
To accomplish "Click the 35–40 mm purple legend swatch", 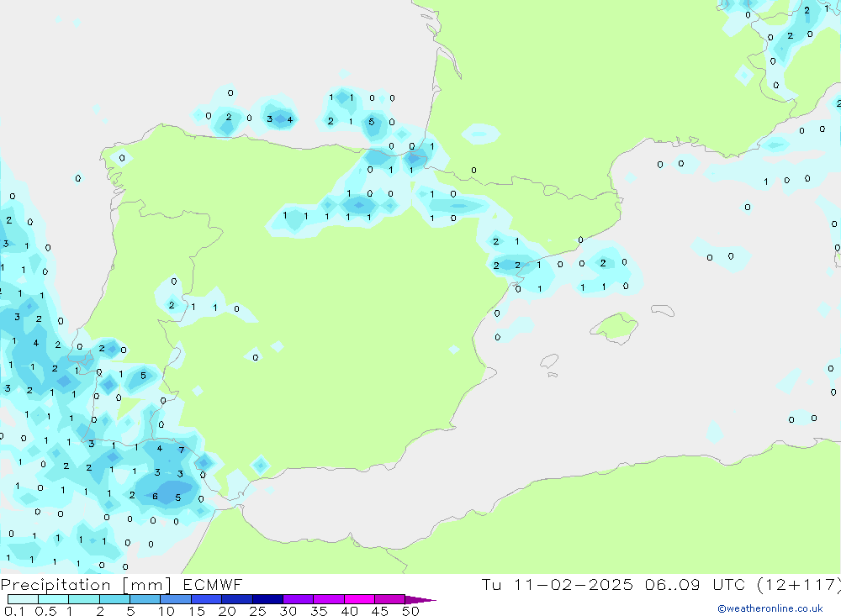I will point(328,599).
